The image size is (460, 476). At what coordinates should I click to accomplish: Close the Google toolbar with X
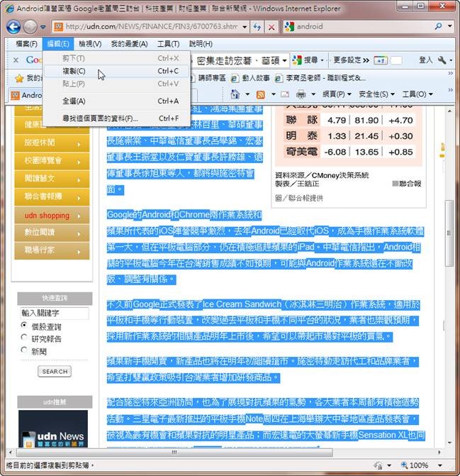(x=16, y=60)
